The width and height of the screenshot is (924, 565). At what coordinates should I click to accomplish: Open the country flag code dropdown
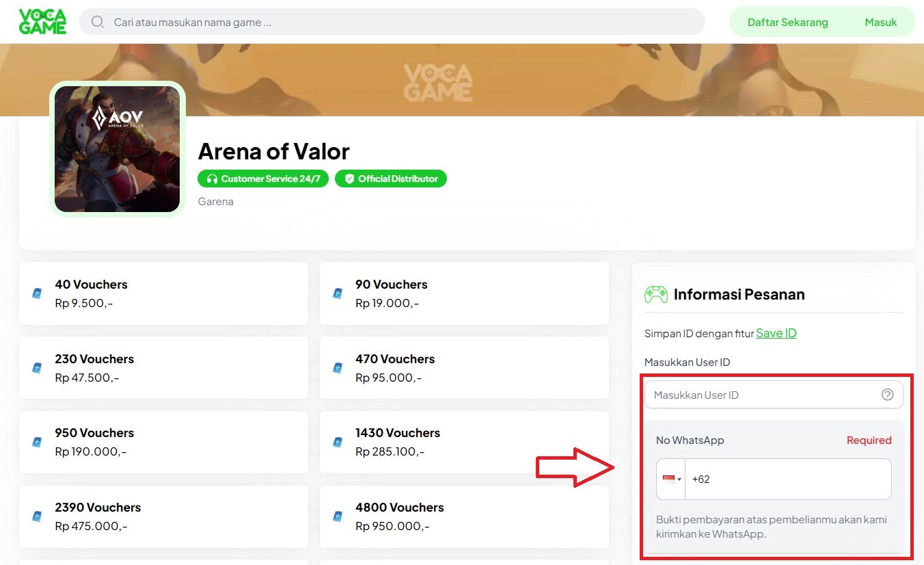pos(671,479)
